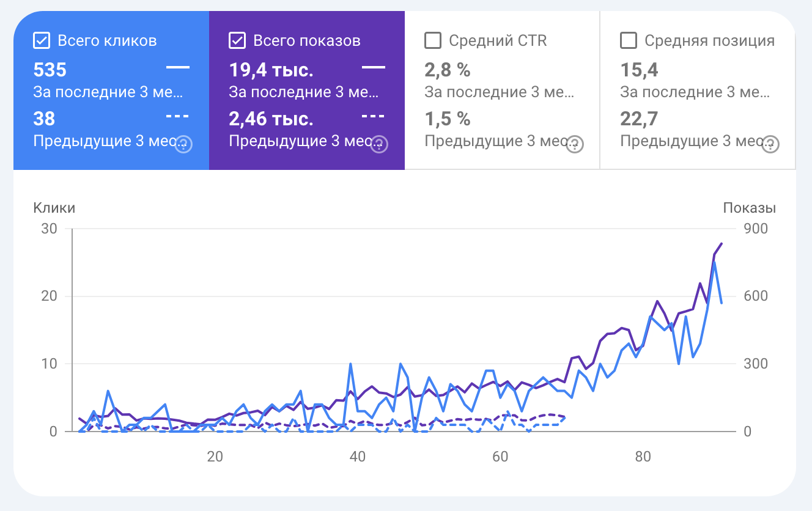Click the 22,7 previous position value

pos(640,119)
